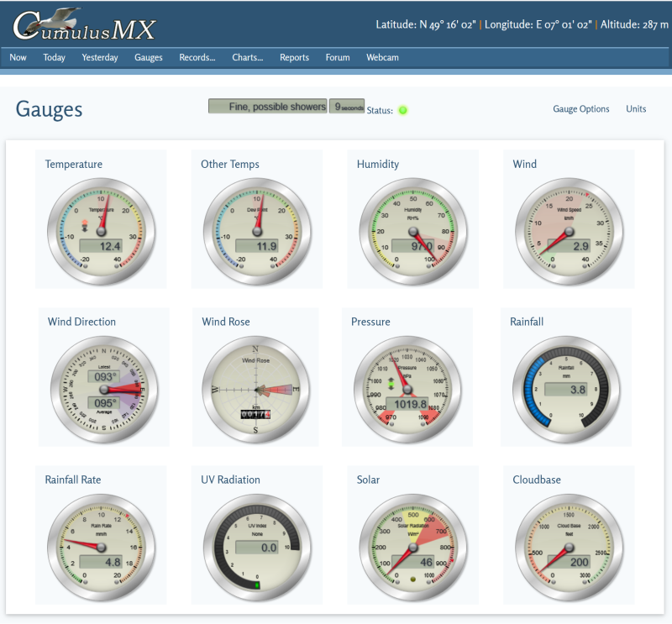Image resolution: width=672 pixels, height=624 pixels.
Task: Visit the Forum link
Action: click(338, 57)
